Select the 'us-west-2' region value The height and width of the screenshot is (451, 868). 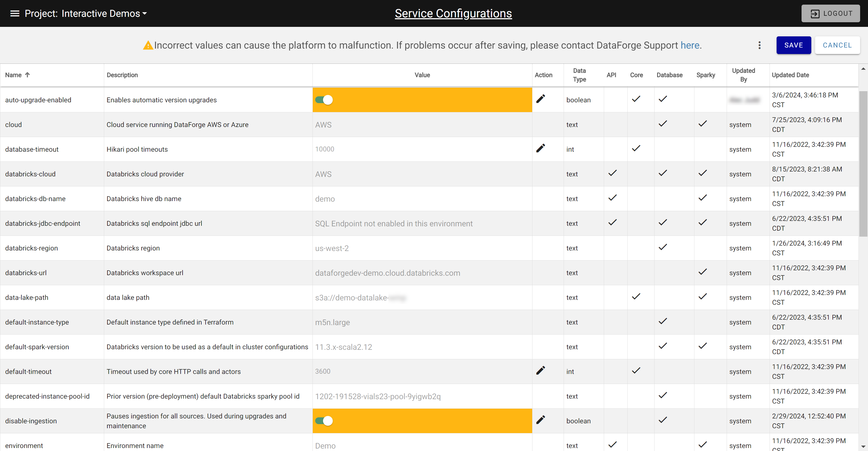click(332, 248)
